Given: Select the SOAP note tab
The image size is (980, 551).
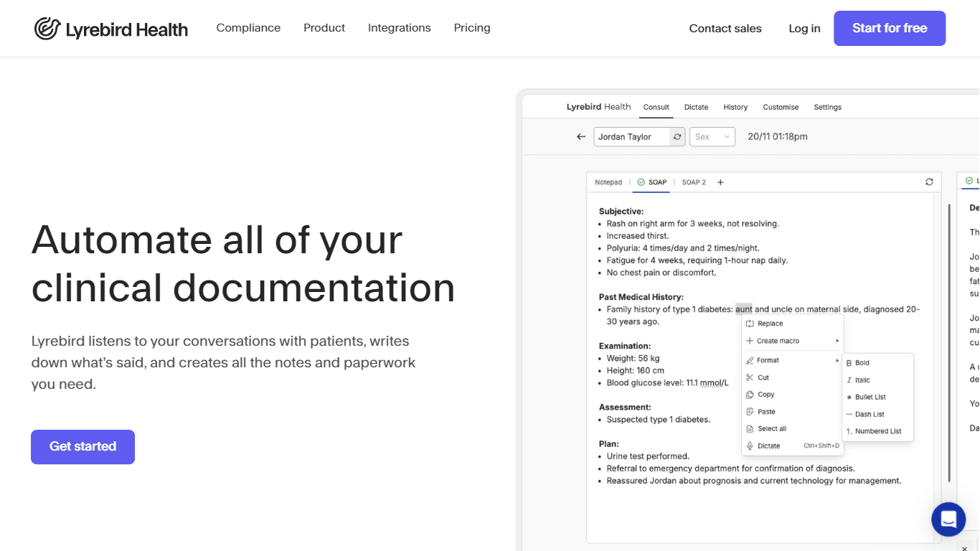Looking at the screenshot, I should 651,182.
